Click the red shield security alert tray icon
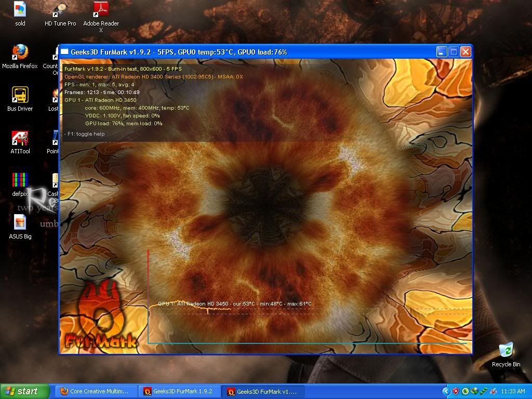The image size is (532, 399). 456,391
